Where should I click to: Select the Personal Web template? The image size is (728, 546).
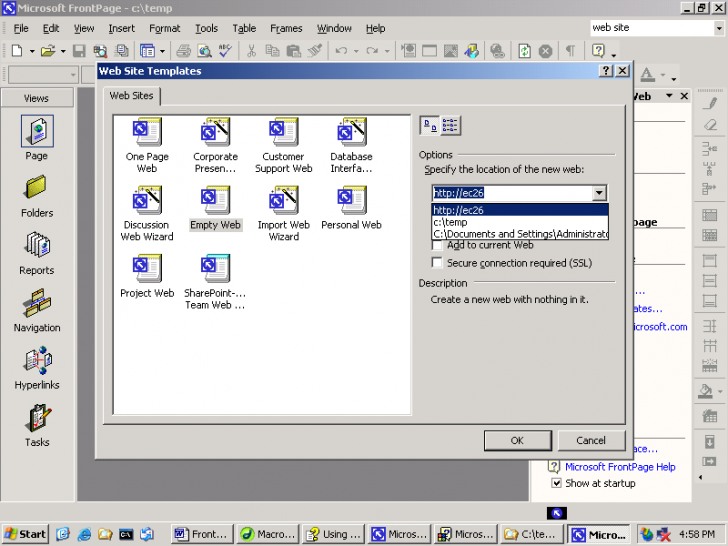pyautogui.click(x=351, y=201)
